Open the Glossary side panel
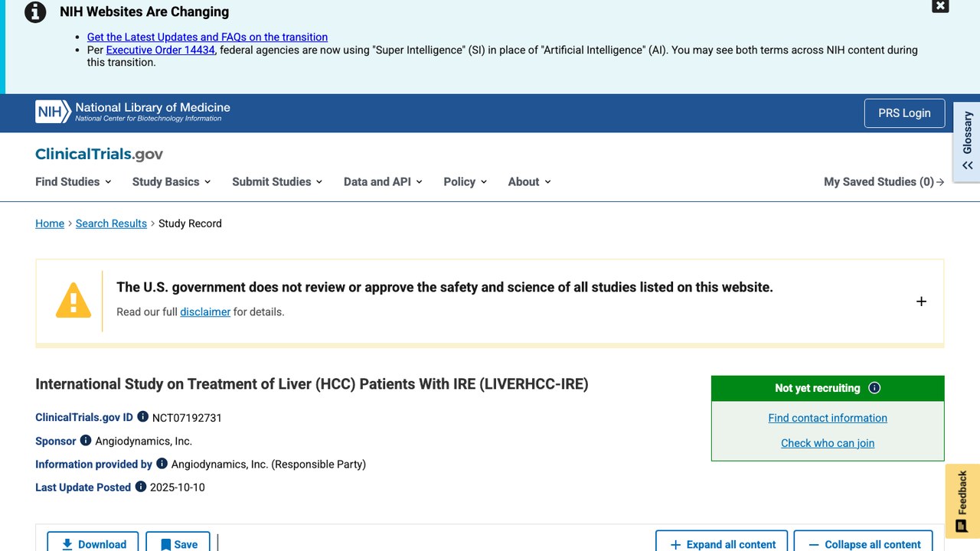 point(967,142)
